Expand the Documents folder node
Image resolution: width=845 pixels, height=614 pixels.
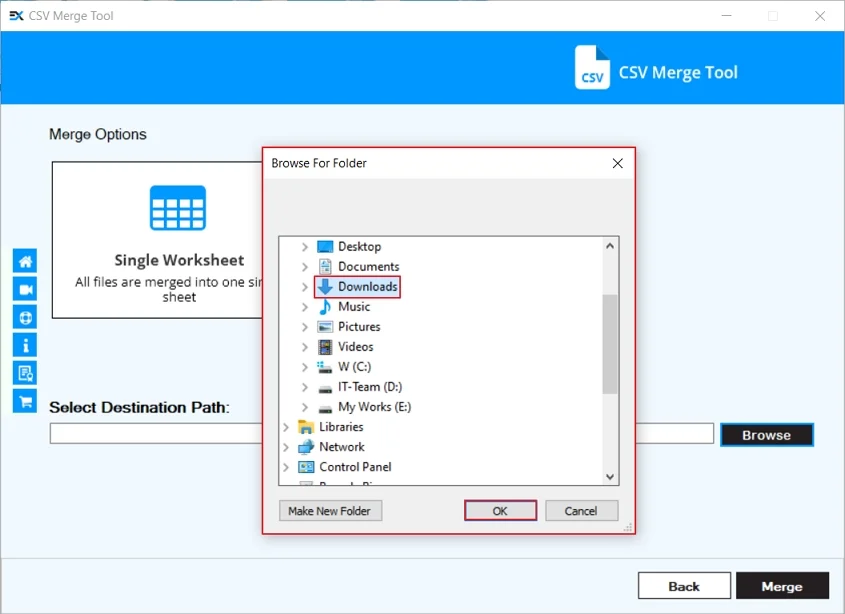coord(304,266)
